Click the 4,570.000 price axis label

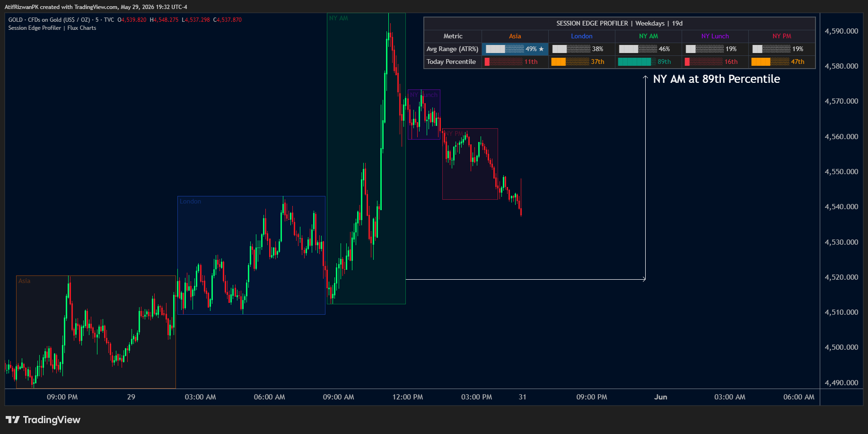[842, 101]
